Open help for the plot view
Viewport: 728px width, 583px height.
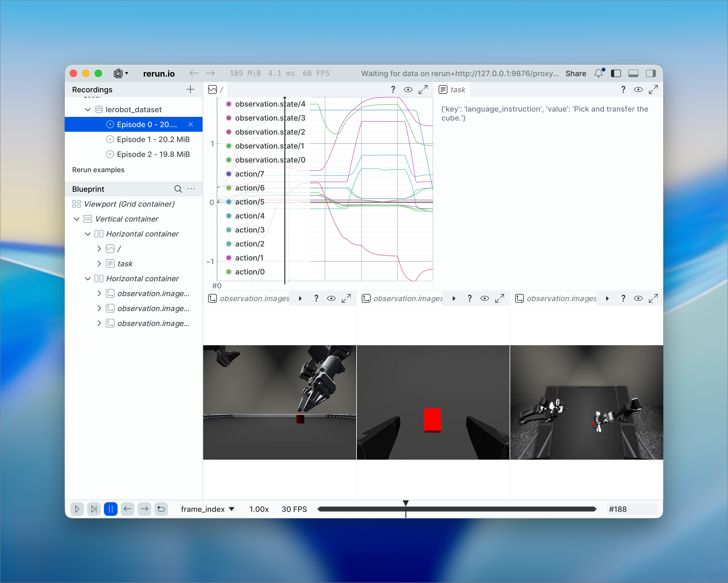click(x=393, y=90)
